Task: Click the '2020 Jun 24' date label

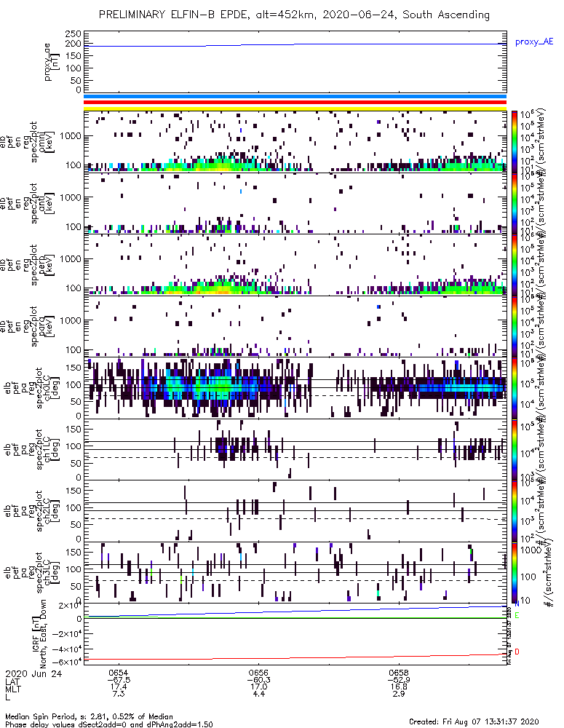Action: [x=33, y=673]
